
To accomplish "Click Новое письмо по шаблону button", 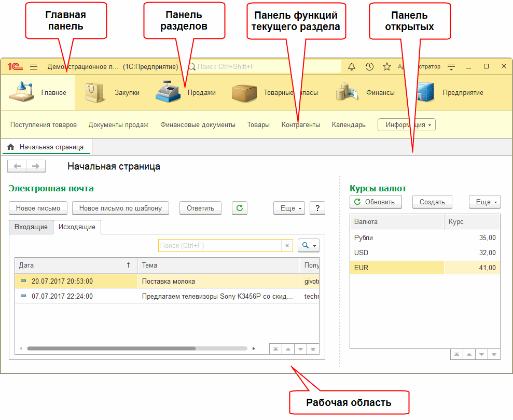I will point(120,208).
